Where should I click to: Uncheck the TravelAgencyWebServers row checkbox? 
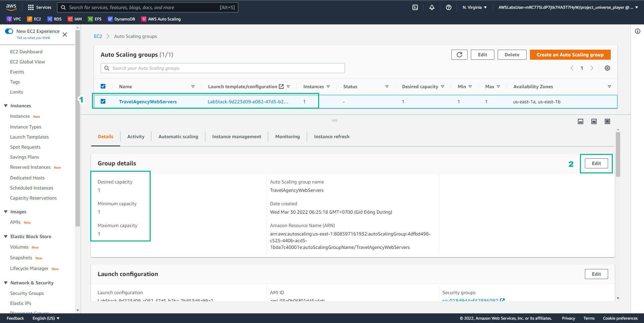[x=103, y=101]
